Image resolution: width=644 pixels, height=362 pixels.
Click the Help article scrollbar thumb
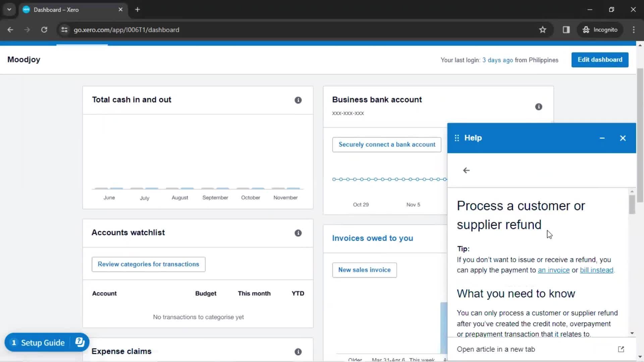pos(632,204)
